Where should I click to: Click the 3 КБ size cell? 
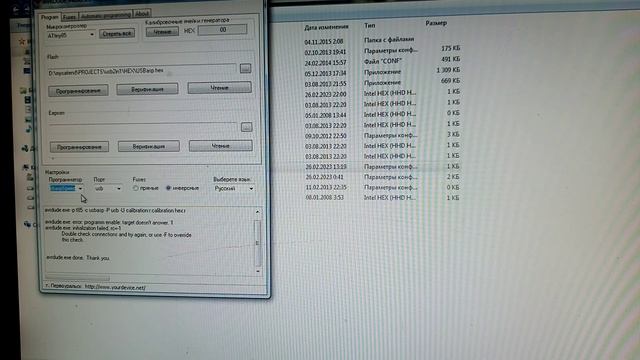click(x=453, y=134)
